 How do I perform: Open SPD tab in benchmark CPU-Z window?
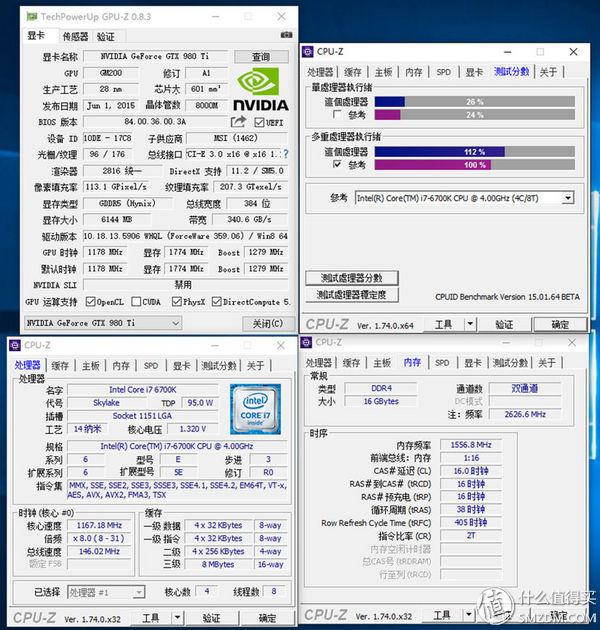[444, 72]
